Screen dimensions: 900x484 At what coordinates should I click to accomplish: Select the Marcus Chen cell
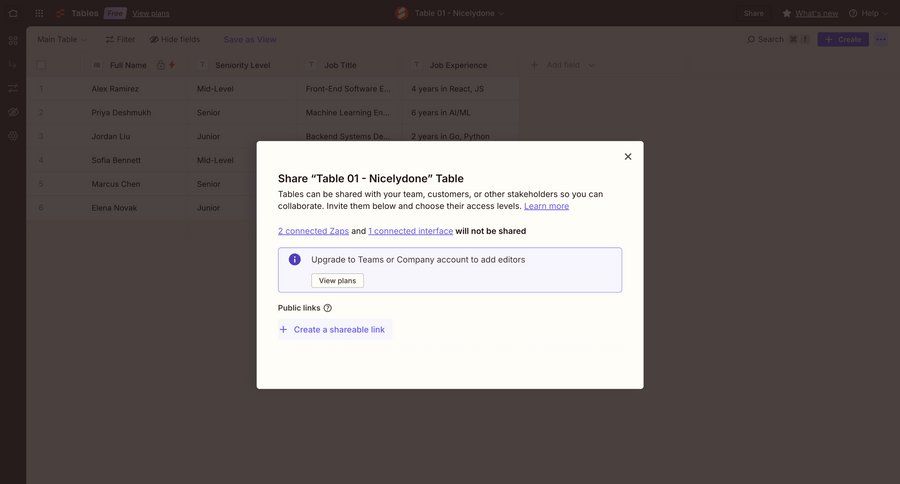pyautogui.click(x=137, y=184)
